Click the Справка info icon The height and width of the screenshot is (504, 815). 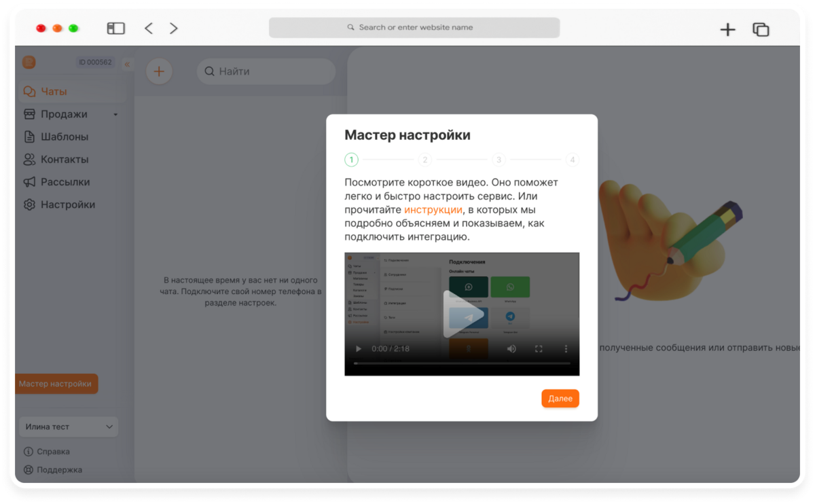coord(29,452)
